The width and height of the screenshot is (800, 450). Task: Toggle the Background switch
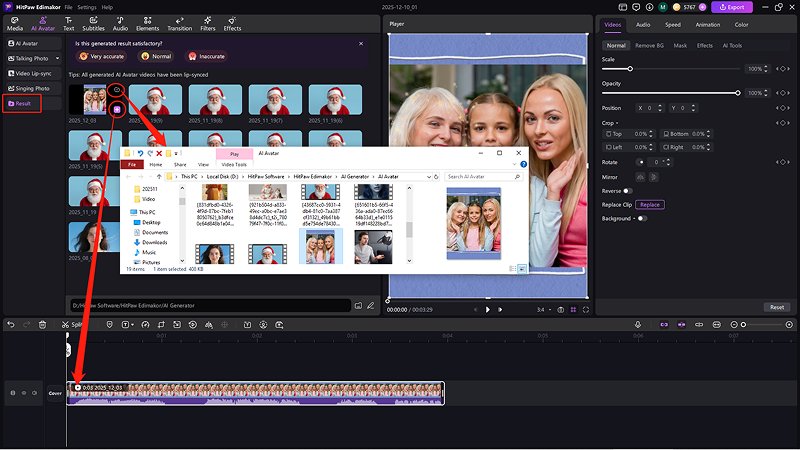641,218
